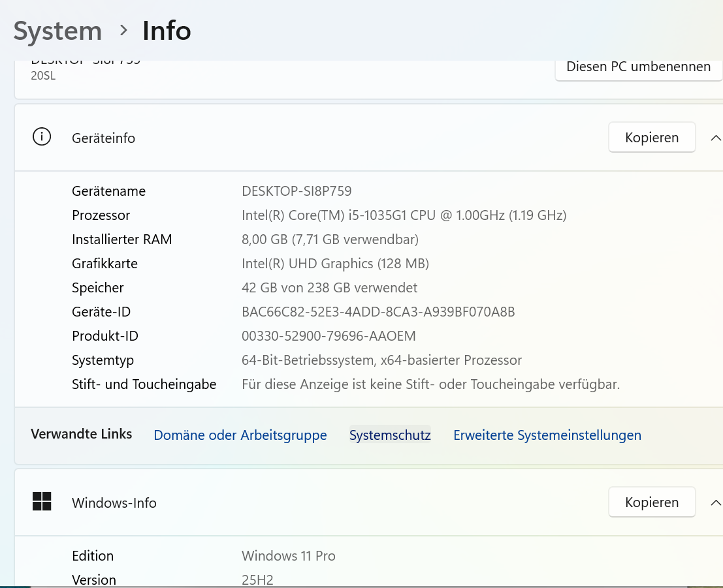Image resolution: width=723 pixels, height=588 pixels.
Task: Select Produkt-ID value 00330-52900-79696-AAOEM
Action: click(329, 336)
